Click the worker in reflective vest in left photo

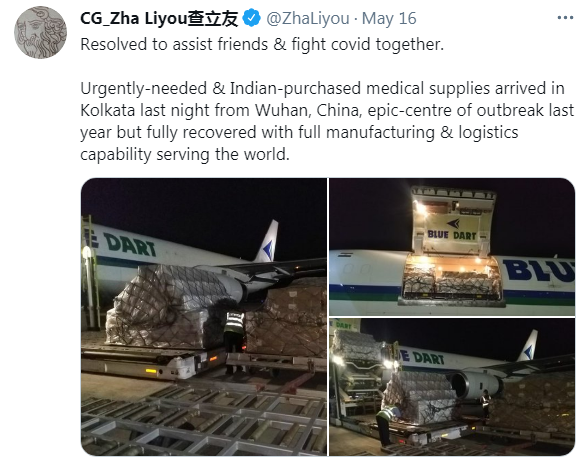point(234,341)
